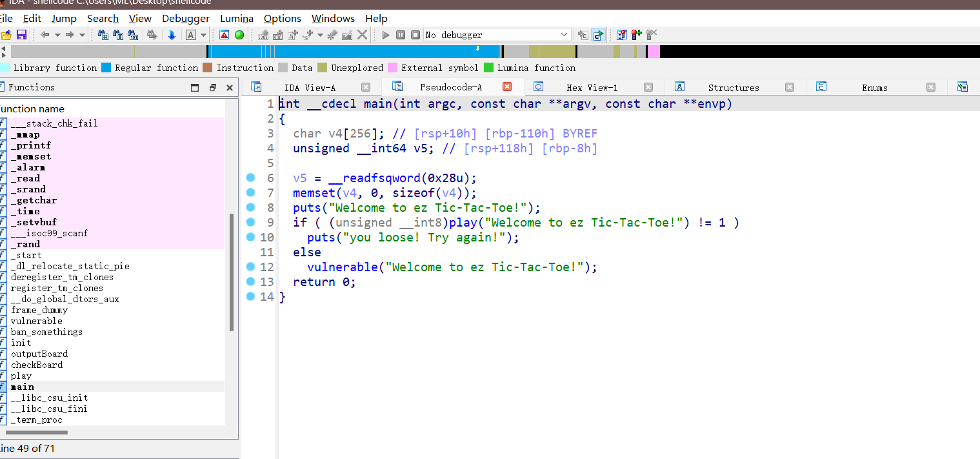The image size is (980, 459).
Task: Expand the dropdown beside the A icon
Action: coord(203,35)
